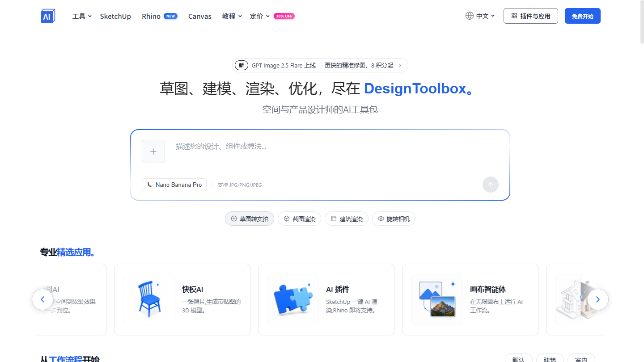This screenshot has height=362, width=644.
Task: Click the 插件与应用 button
Action: coord(531,16)
